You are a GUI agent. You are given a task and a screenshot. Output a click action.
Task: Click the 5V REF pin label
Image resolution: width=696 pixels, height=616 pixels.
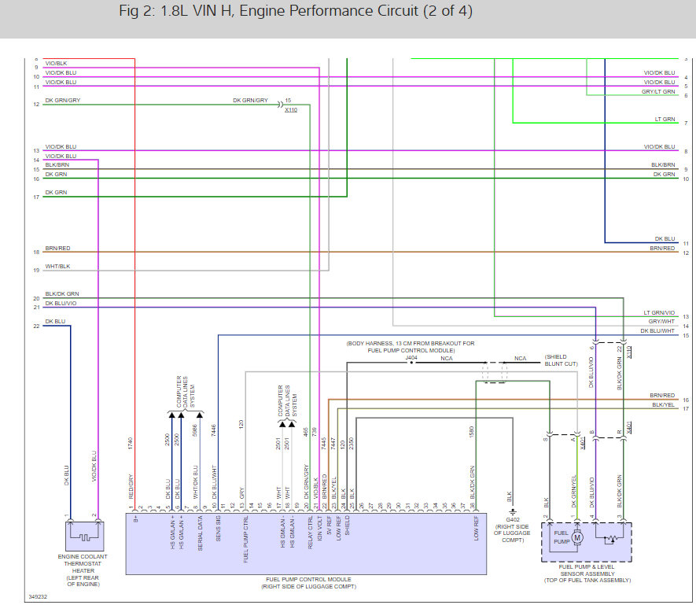coord(329,525)
